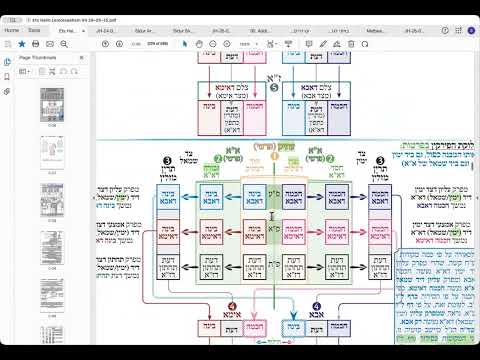480x360 pixels.
Task: Activate the selection arrow tool
Action: pos(185,44)
